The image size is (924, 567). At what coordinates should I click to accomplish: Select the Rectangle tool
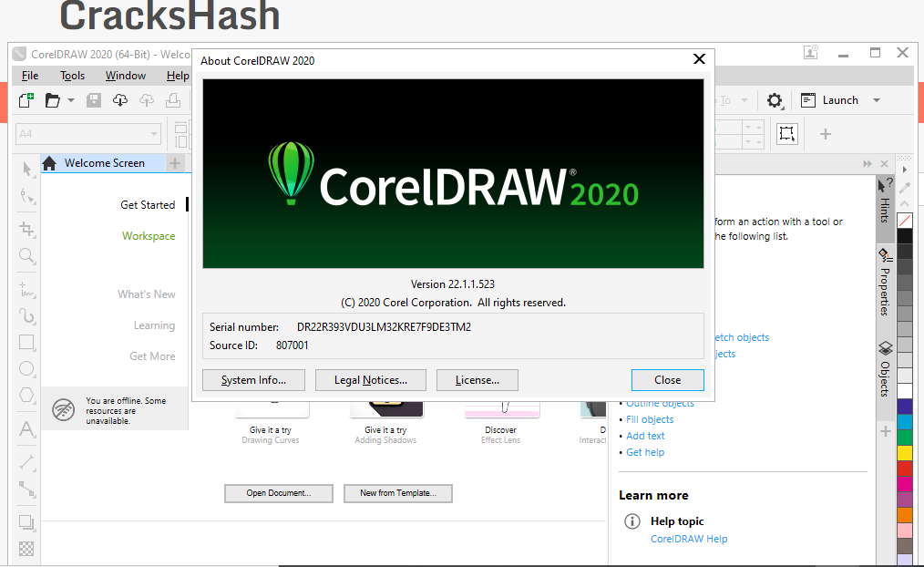(26, 342)
